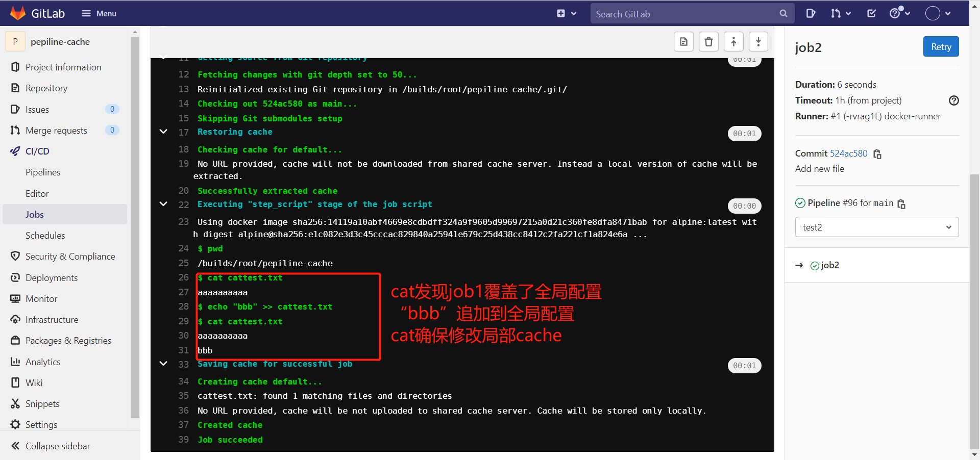
Task: Click the Retry button for job2
Action: 941,46
